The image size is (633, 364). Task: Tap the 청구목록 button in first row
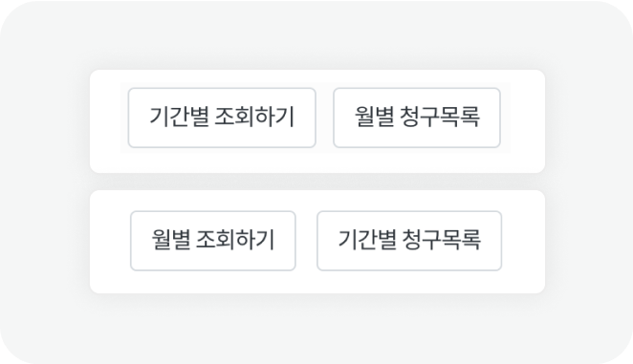click(417, 118)
